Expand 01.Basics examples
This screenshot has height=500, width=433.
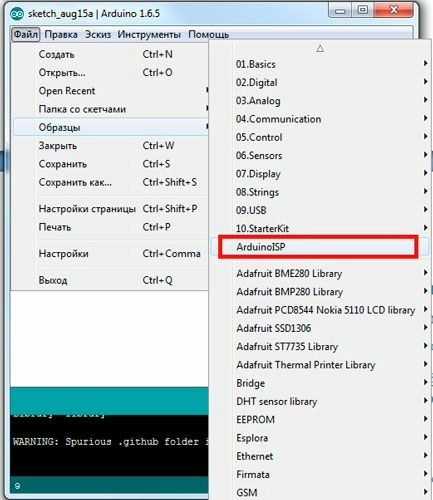(320, 64)
